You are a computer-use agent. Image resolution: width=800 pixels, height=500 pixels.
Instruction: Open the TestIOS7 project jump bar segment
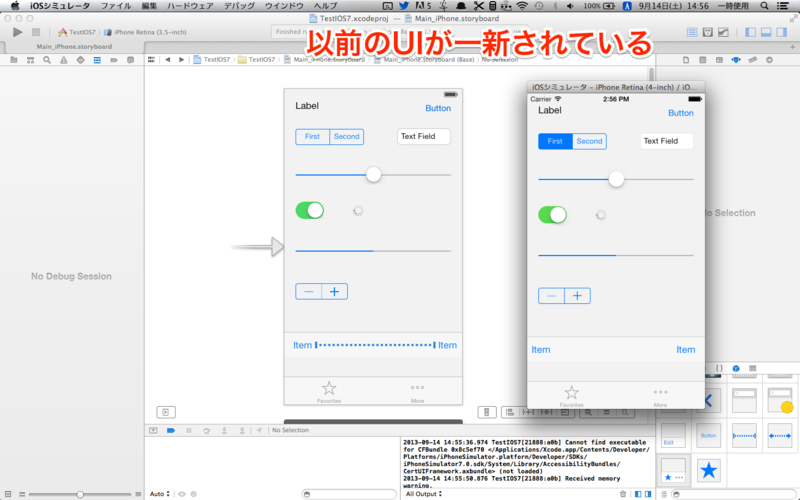[x=212, y=59]
